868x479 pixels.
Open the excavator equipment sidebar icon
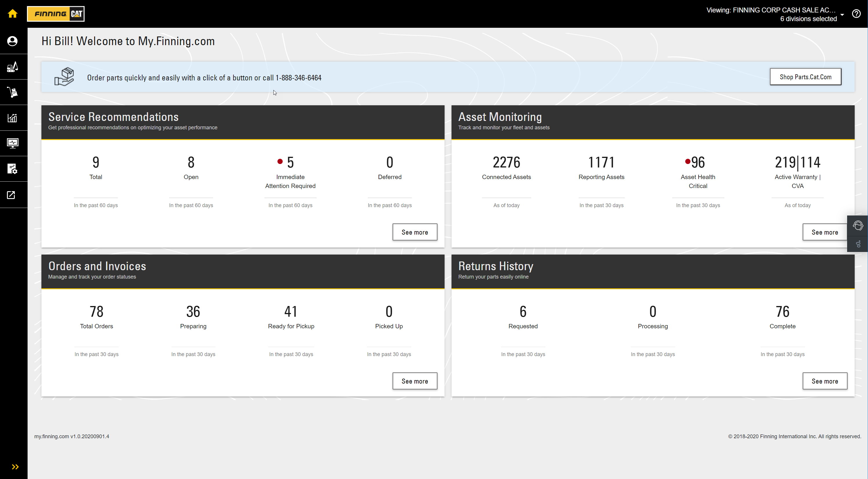[x=12, y=67]
